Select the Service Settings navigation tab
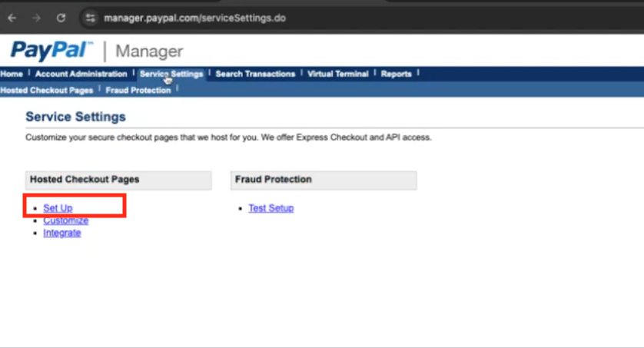 point(171,74)
